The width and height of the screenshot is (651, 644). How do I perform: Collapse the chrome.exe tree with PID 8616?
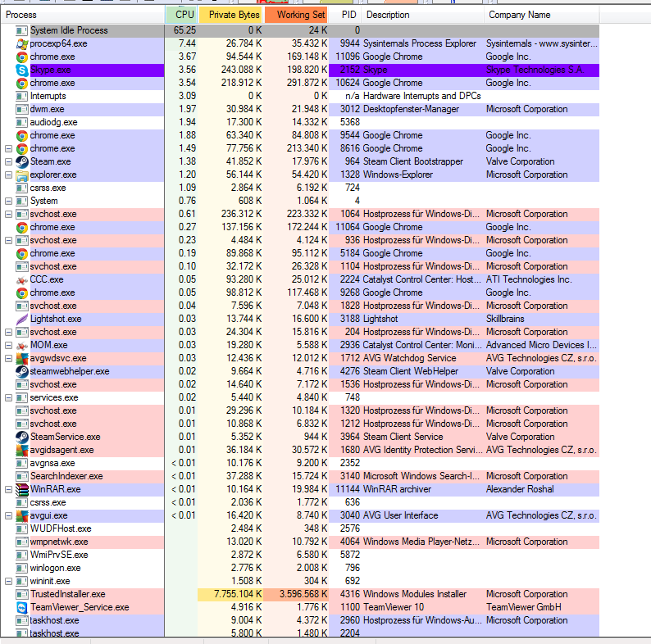(x=8, y=148)
